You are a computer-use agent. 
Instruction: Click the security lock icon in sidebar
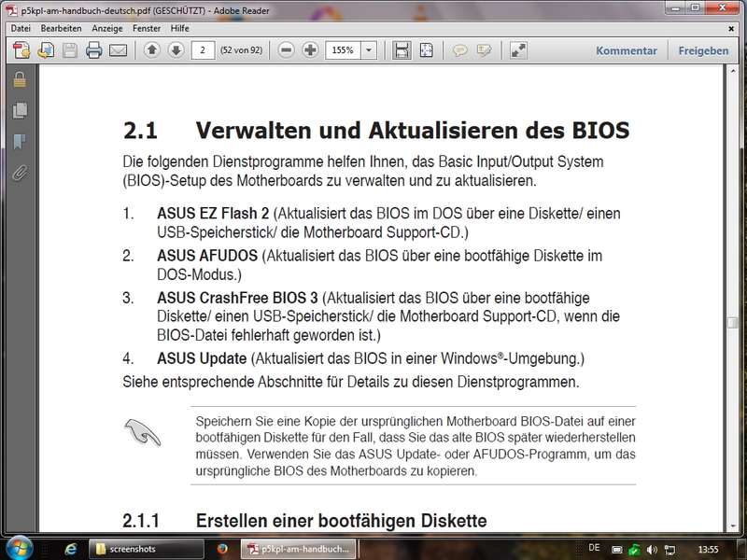(x=20, y=79)
